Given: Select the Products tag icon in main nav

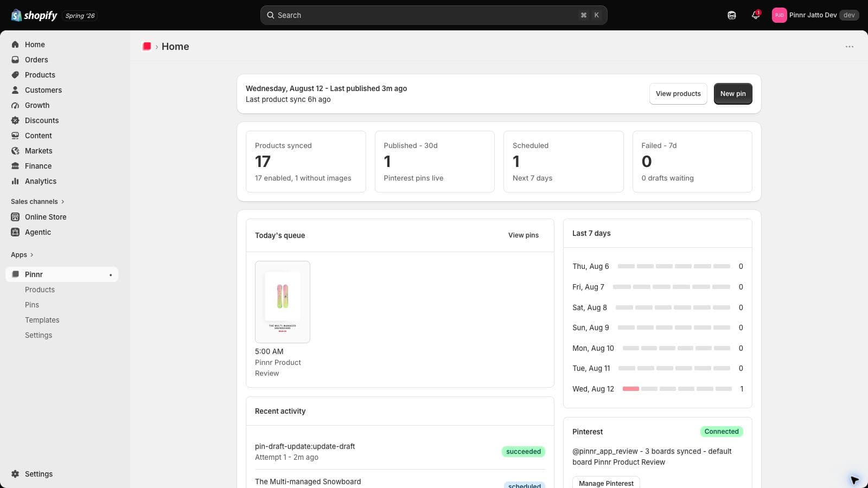Looking at the screenshot, I should tap(15, 75).
